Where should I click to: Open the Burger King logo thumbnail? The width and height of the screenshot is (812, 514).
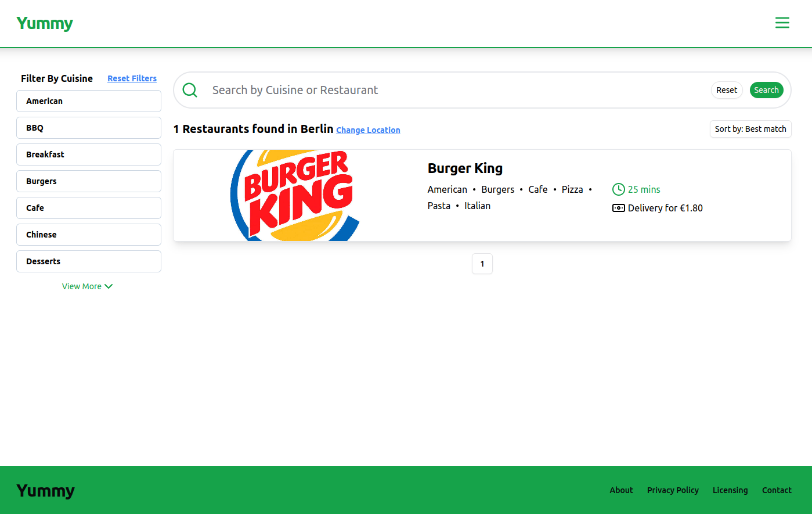pyautogui.click(x=295, y=195)
